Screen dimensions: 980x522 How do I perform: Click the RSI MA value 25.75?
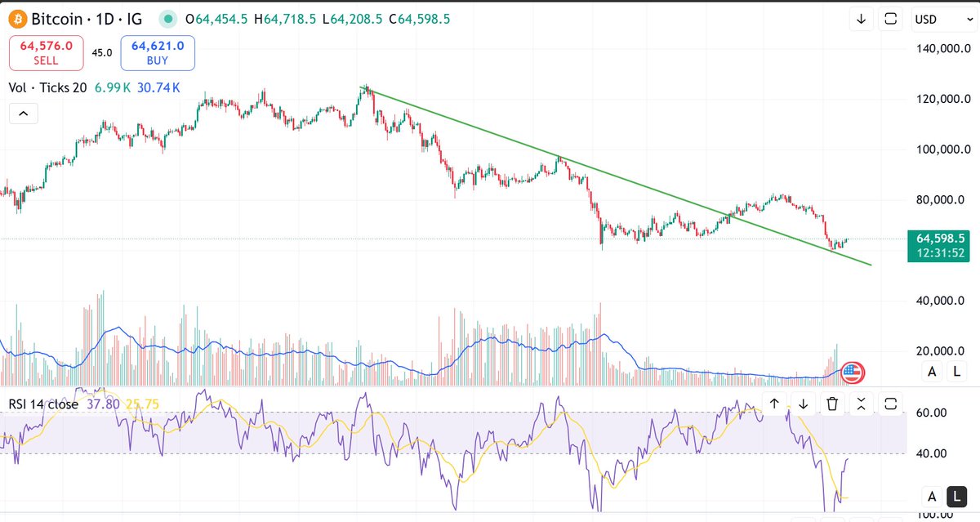142,404
